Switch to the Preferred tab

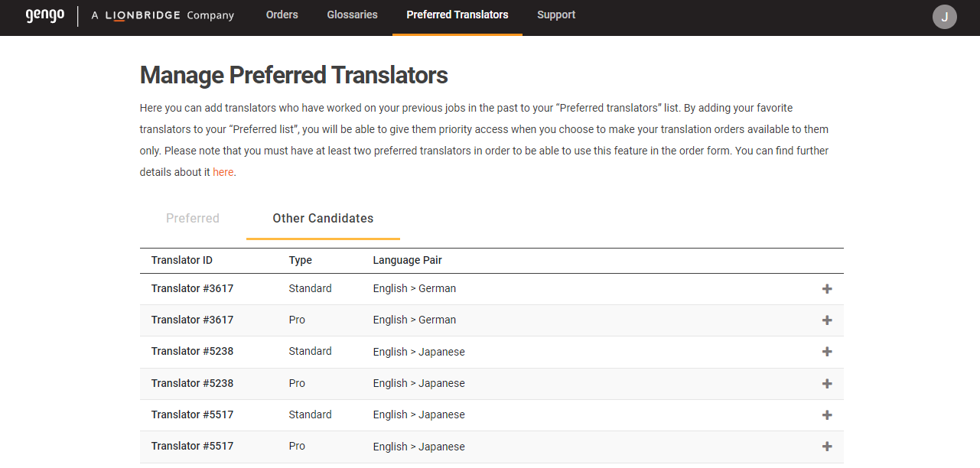point(193,219)
